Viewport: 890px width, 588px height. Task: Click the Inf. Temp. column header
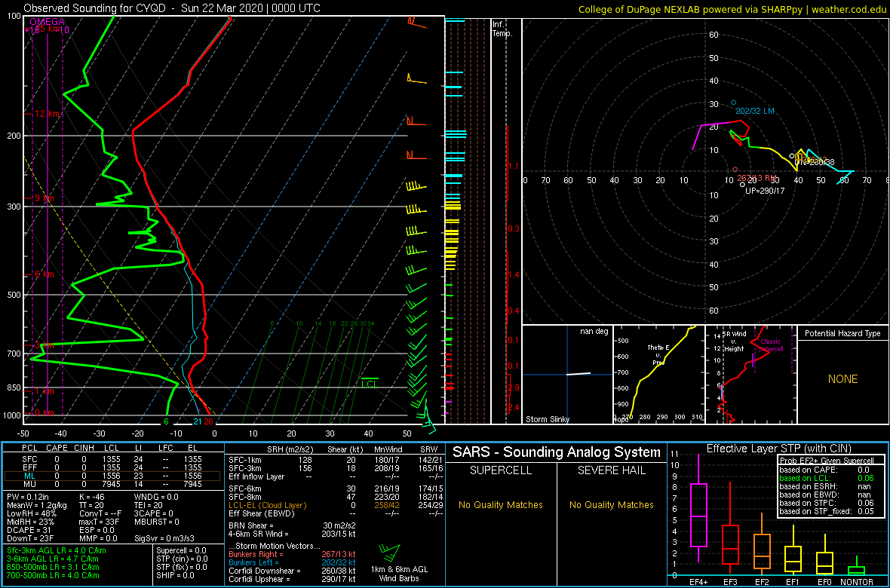(503, 29)
